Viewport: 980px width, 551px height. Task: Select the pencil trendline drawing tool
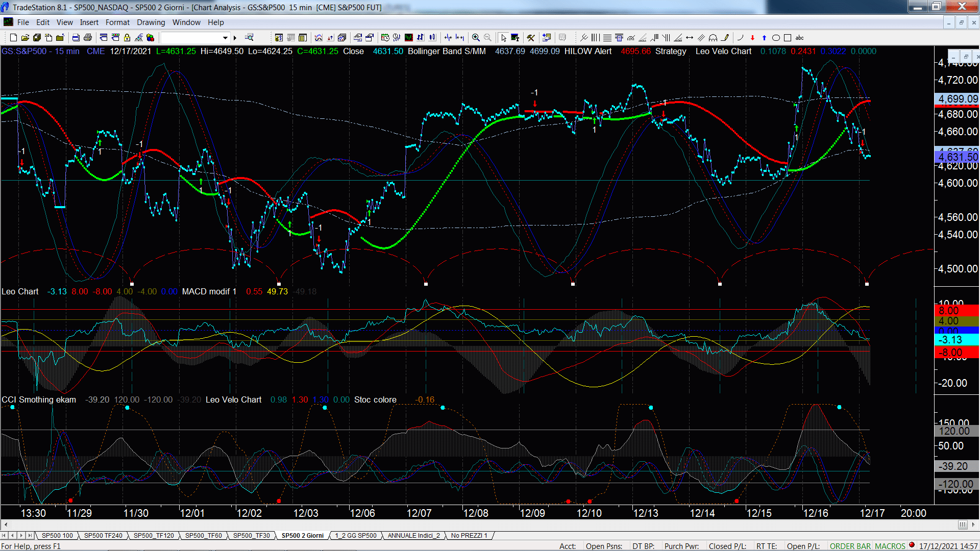pos(725,38)
